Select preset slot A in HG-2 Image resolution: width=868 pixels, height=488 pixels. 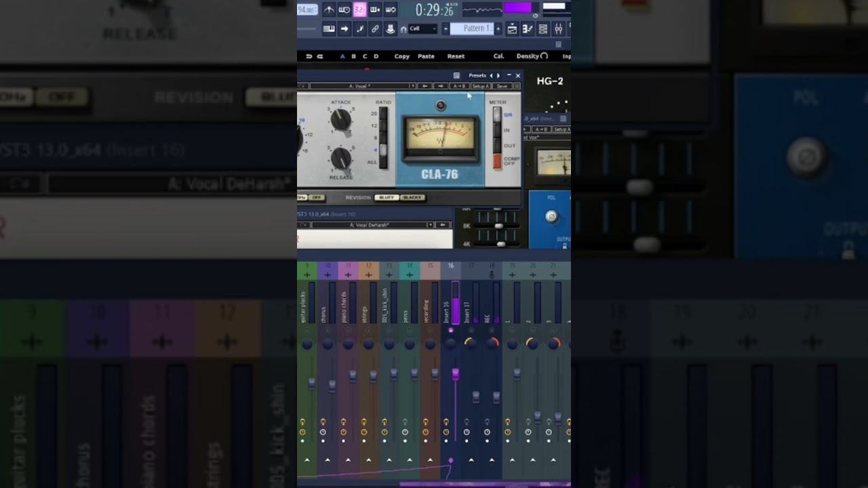tap(342, 56)
